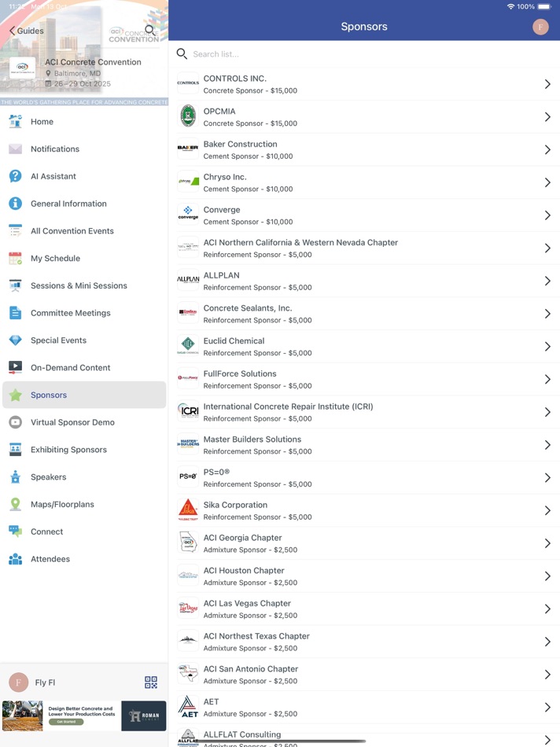The height and width of the screenshot is (747, 560).
Task: Go back to Guides
Action: 26,31
